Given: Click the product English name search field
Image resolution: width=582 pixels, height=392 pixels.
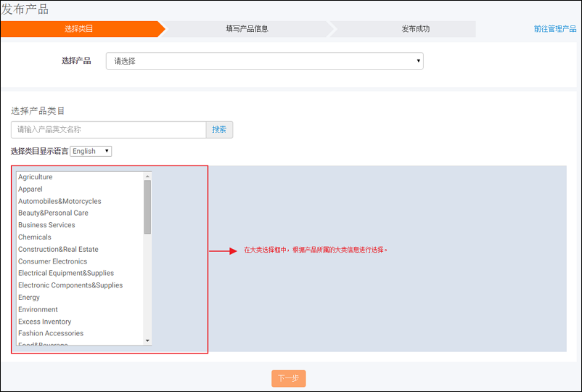Looking at the screenshot, I should click(109, 130).
